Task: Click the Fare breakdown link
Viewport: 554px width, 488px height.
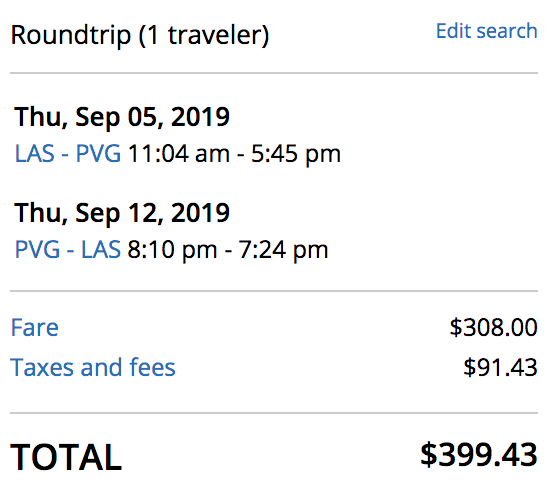Action: pyautogui.click(x=35, y=327)
